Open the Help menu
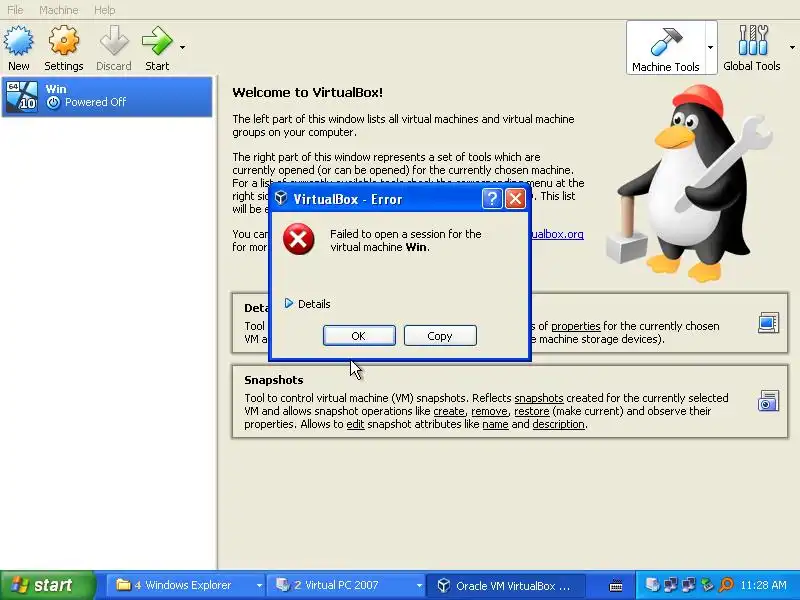The height and width of the screenshot is (600, 800). 105,10
